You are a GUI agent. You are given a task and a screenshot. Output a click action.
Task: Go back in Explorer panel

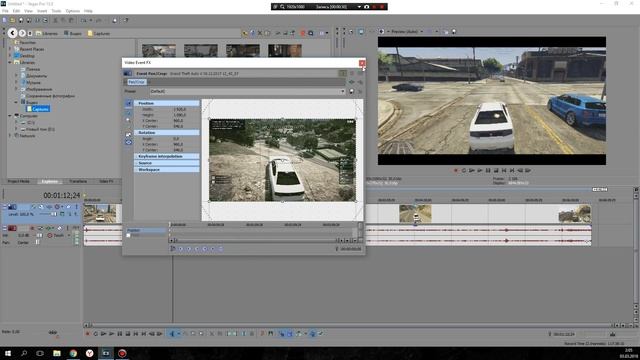[12, 33]
